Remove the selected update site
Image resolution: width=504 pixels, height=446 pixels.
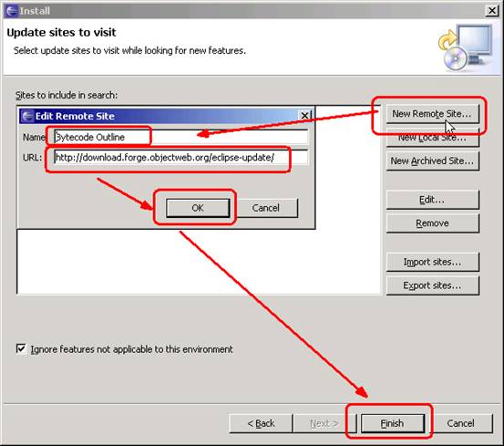click(432, 223)
